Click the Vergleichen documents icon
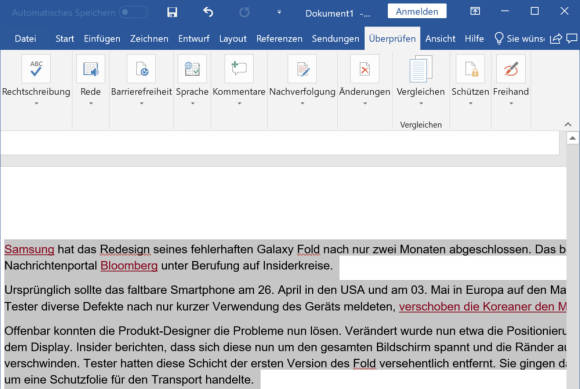This screenshot has width=580, height=389. (x=421, y=69)
